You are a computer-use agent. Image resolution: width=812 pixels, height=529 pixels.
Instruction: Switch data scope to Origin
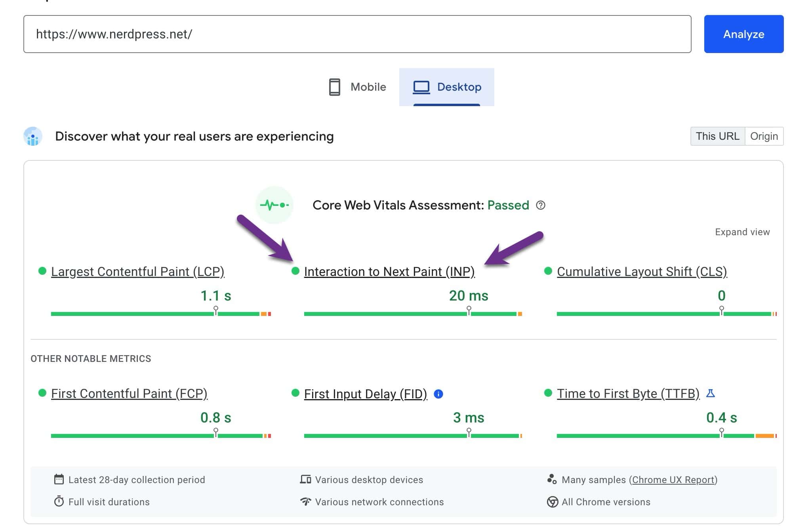coord(764,136)
